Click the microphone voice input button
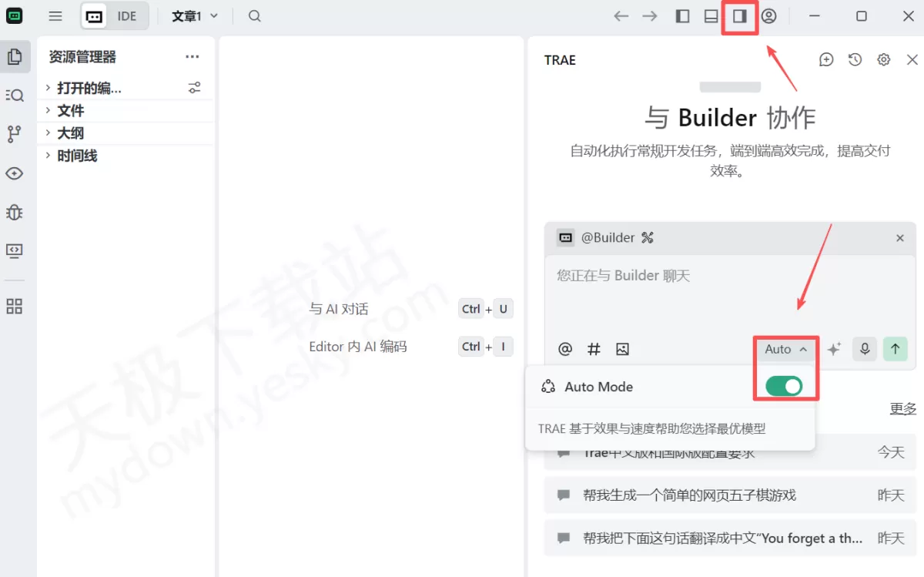924x577 pixels. [865, 349]
